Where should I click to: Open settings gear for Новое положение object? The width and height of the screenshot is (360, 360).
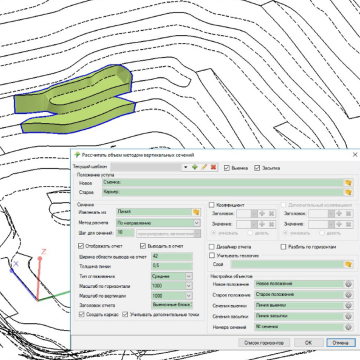348,284
